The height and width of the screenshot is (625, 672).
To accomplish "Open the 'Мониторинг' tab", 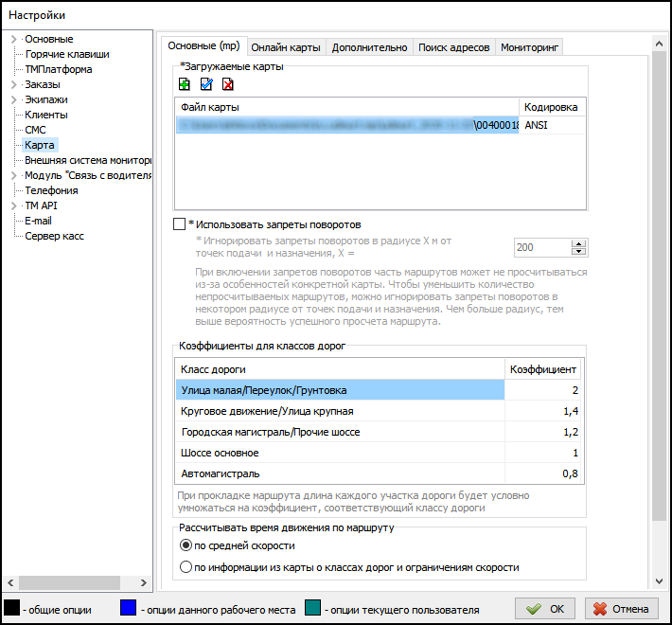I will click(x=530, y=47).
